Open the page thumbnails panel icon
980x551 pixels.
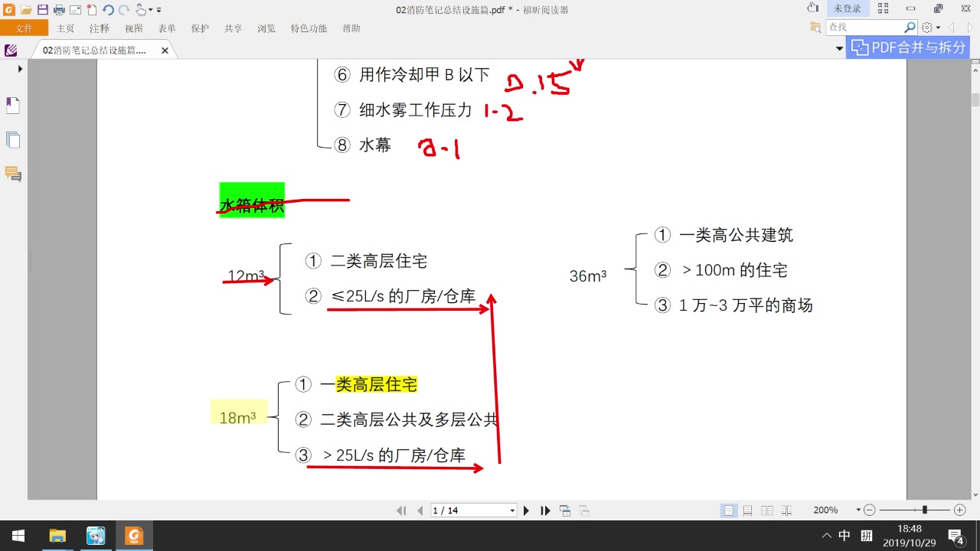click(13, 140)
